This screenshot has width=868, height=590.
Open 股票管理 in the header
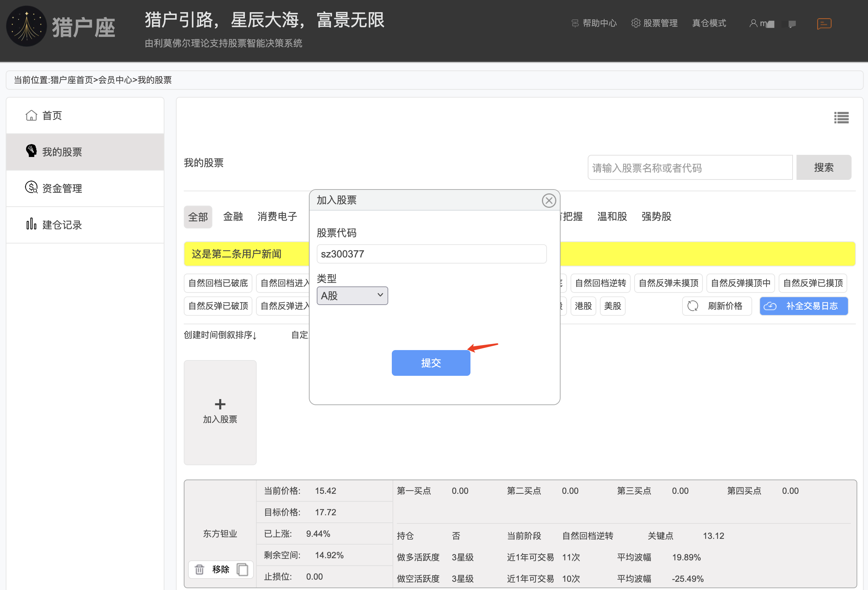[x=654, y=23]
